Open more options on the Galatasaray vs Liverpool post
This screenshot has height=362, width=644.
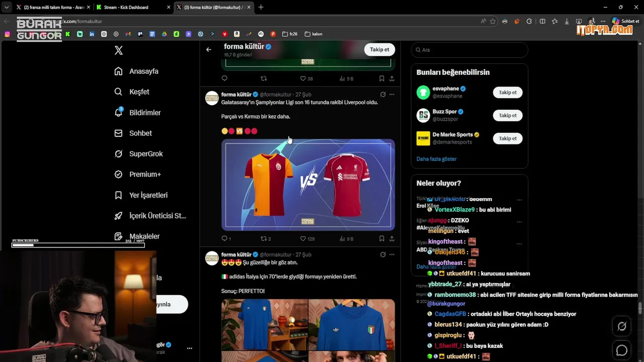392,95
